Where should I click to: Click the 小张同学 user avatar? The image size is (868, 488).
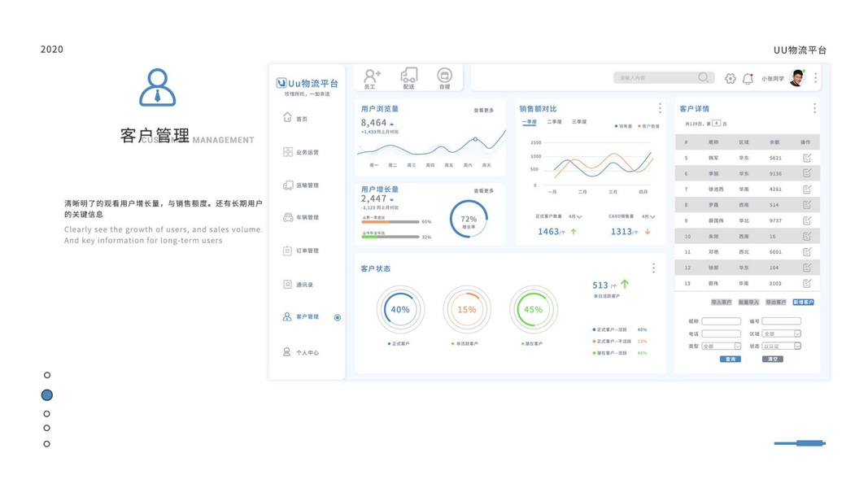(x=797, y=78)
